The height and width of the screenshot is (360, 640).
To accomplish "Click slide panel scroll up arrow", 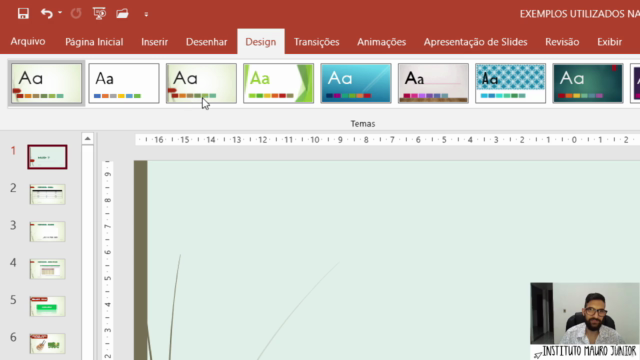I will (x=87, y=139).
